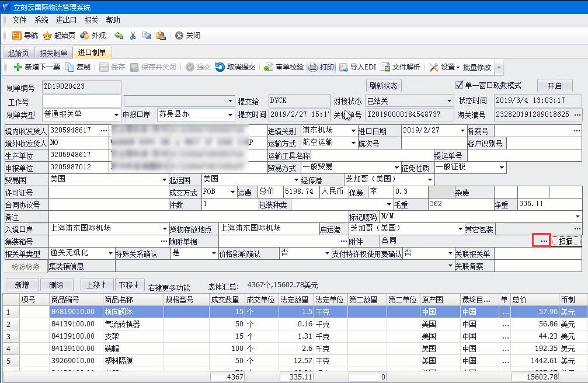Click the 取消提交 icon

[220, 67]
